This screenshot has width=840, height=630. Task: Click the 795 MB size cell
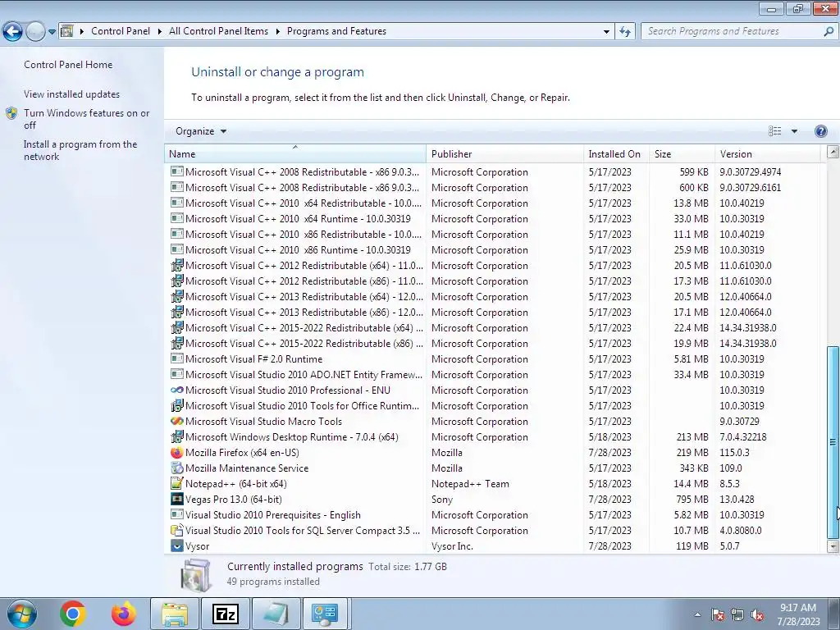click(x=692, y=500)
